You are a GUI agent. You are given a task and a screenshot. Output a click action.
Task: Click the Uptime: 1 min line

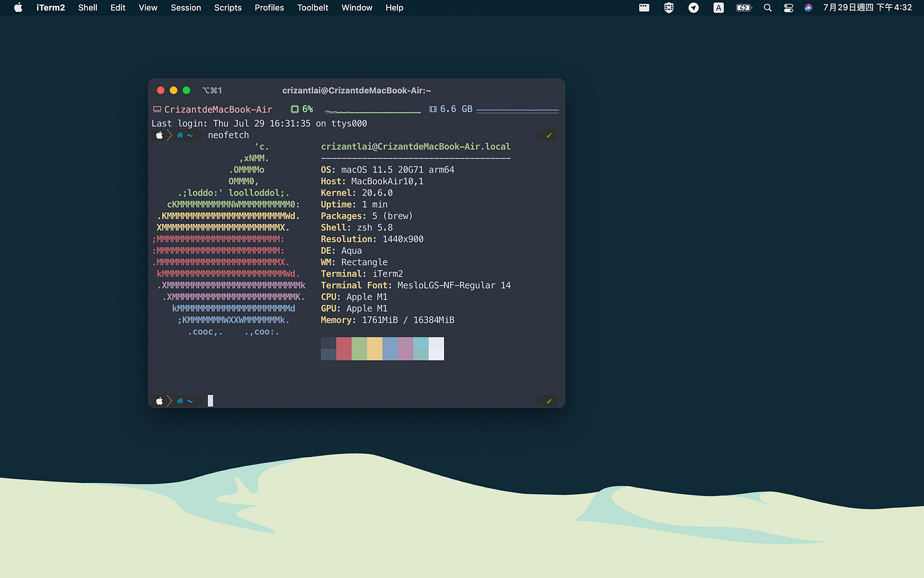[x=354, y=205]
